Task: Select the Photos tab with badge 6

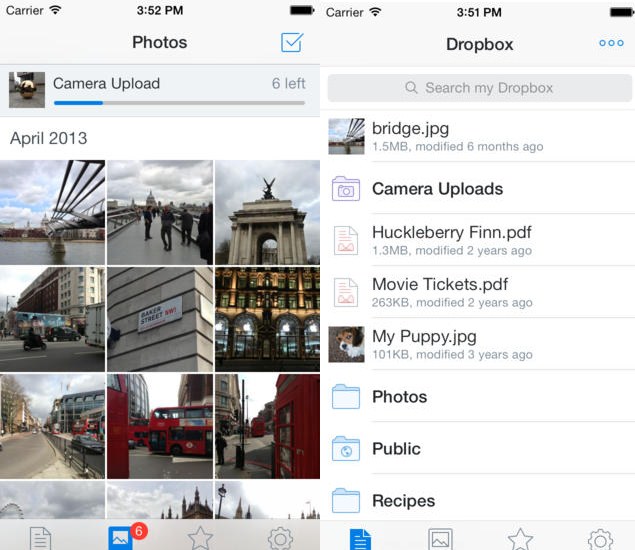Action: (x=120, y=538)
